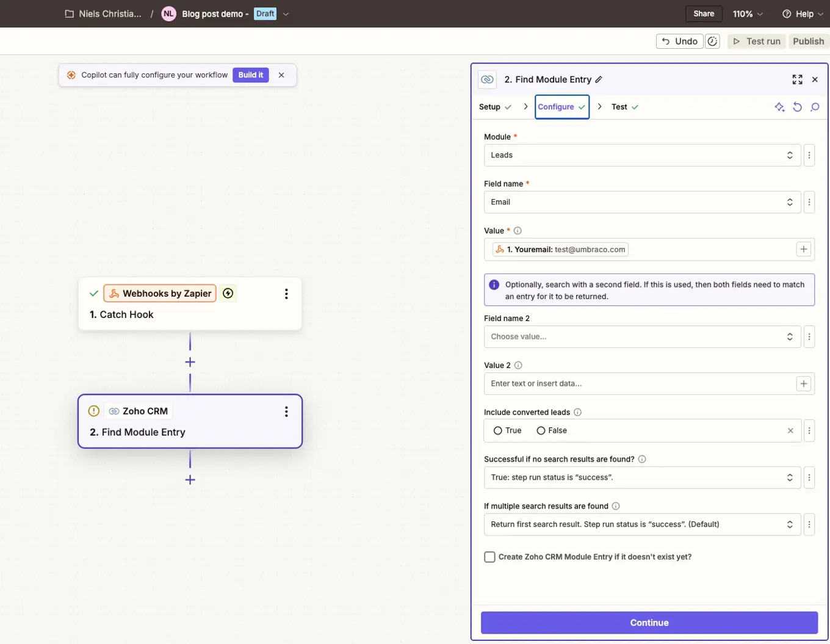The height and width of the screenshot is (644, 830).
Task: Open the Module dropdown showing Leads
Action: pos(641,155)
